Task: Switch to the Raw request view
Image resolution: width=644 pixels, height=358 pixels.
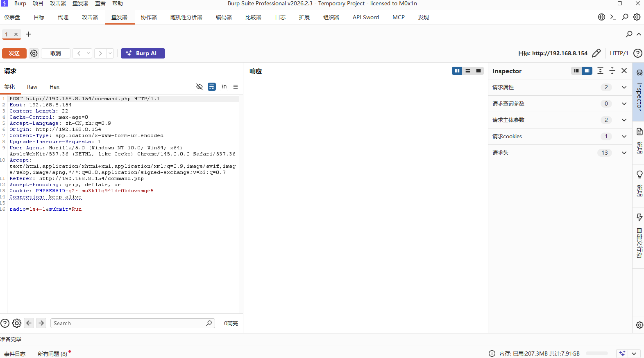Action: (x=32, y=87)
